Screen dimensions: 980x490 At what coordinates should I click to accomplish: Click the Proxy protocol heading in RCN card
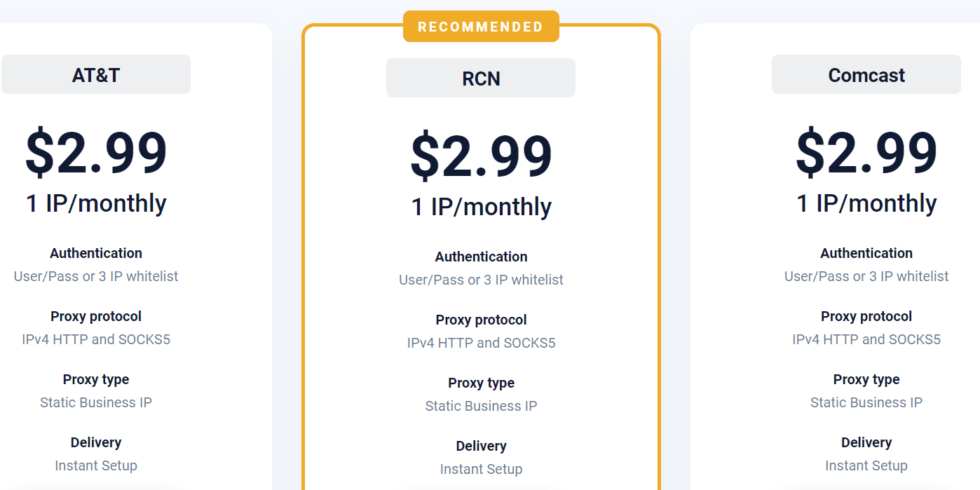click(x=481, y=320)
